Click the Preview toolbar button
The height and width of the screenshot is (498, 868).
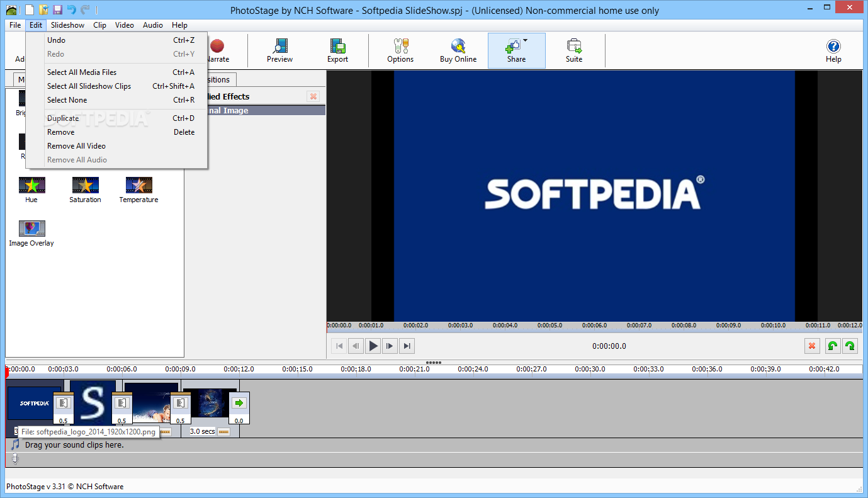[279, 51]
